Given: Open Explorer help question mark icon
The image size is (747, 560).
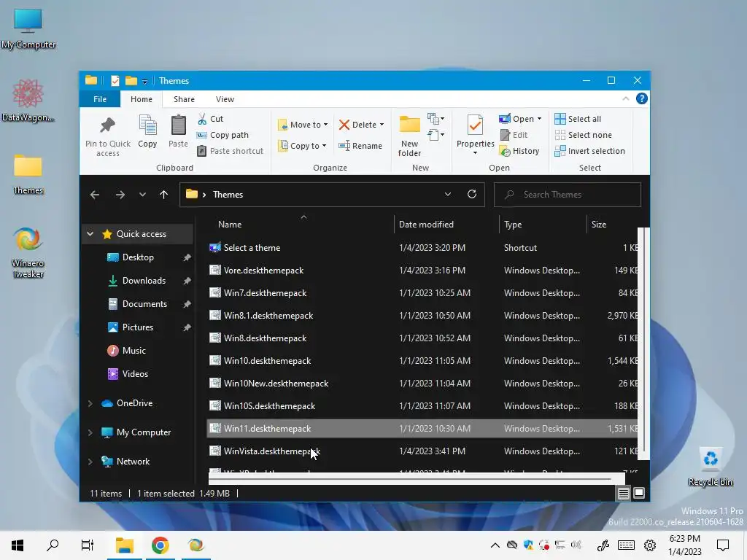Looking at the screenshot, I should coord(642,98).
